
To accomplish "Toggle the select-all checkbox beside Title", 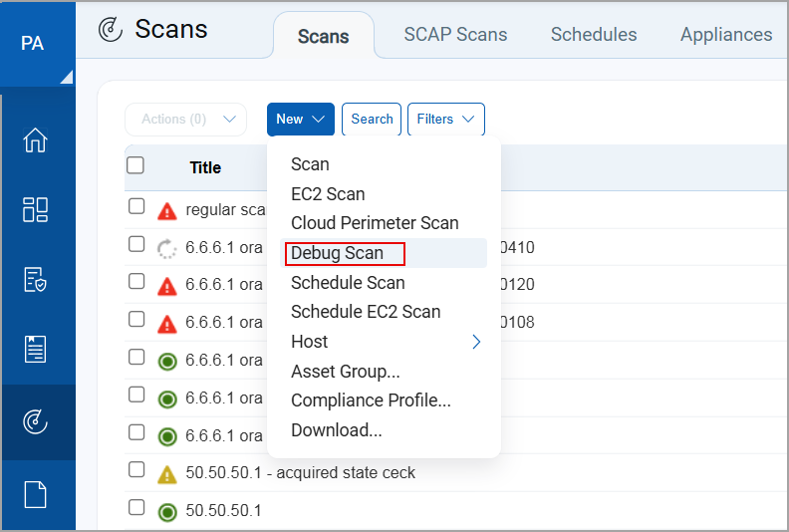I will (x=135, y=165).
